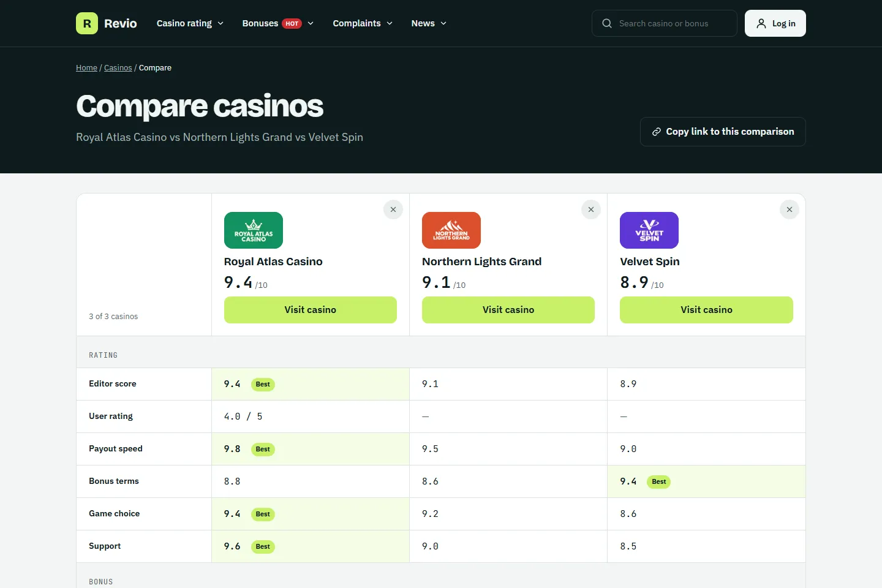This screenshot has width=882, height=588.
Task: Visit Royal Atlas Casino
Action: point(311,310)
